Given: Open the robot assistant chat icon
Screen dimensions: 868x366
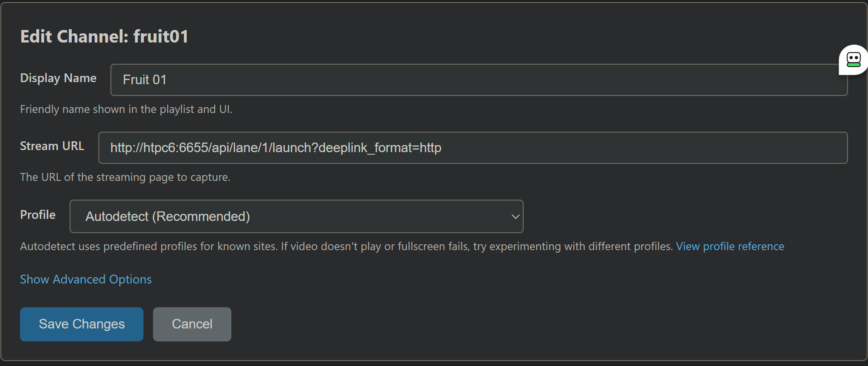Looking at the screenshot, I should pos(853,60).
